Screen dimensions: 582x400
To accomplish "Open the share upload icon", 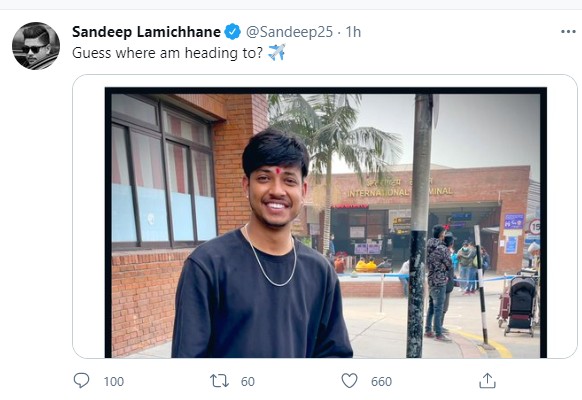I will click(487, 381).
